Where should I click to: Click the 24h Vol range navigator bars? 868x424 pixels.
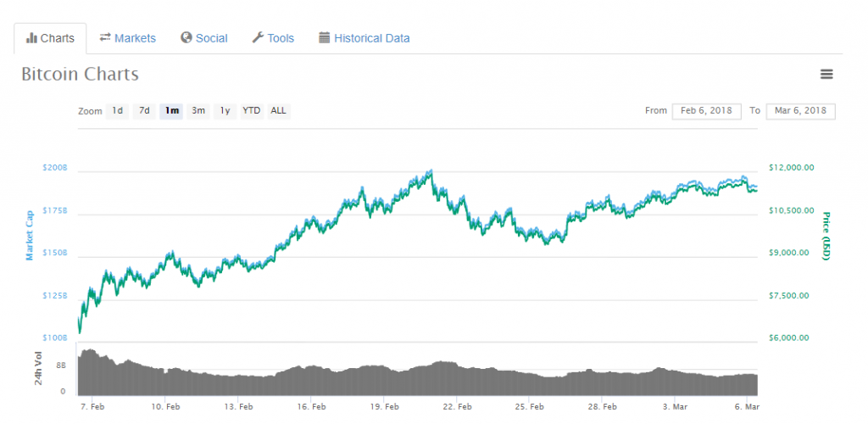(x=417, y=372)
